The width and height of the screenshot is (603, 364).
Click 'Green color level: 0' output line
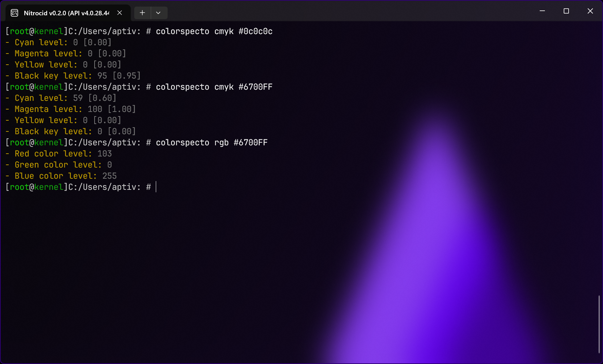59,165
